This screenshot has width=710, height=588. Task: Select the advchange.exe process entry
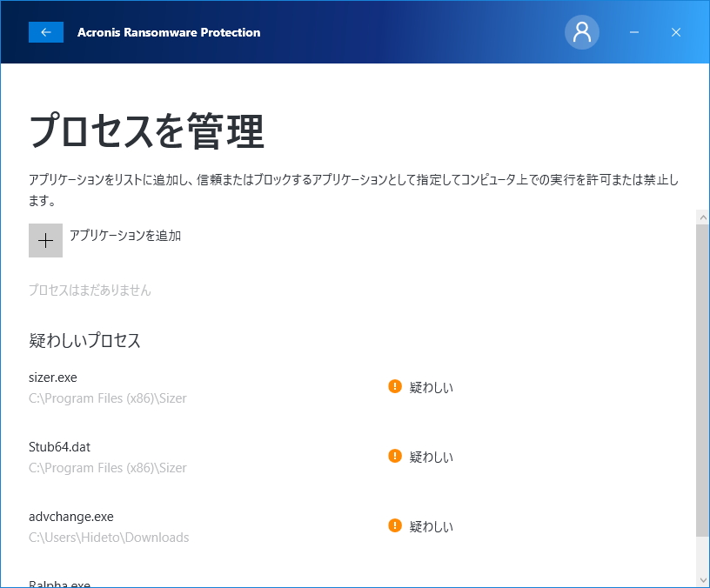point(71,517)
